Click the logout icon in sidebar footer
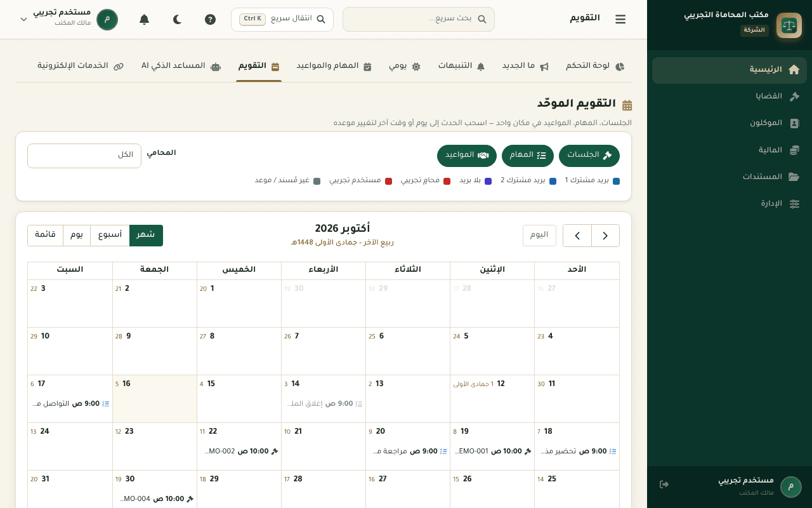The image size is (812, 508). pyautogui.click(x=664, y=485)
